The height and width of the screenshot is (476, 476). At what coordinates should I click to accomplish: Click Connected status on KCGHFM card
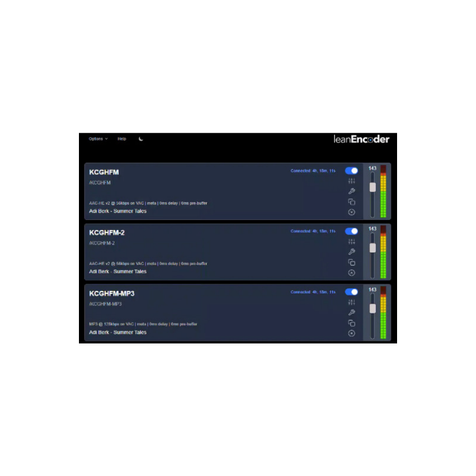coord(313,171)
